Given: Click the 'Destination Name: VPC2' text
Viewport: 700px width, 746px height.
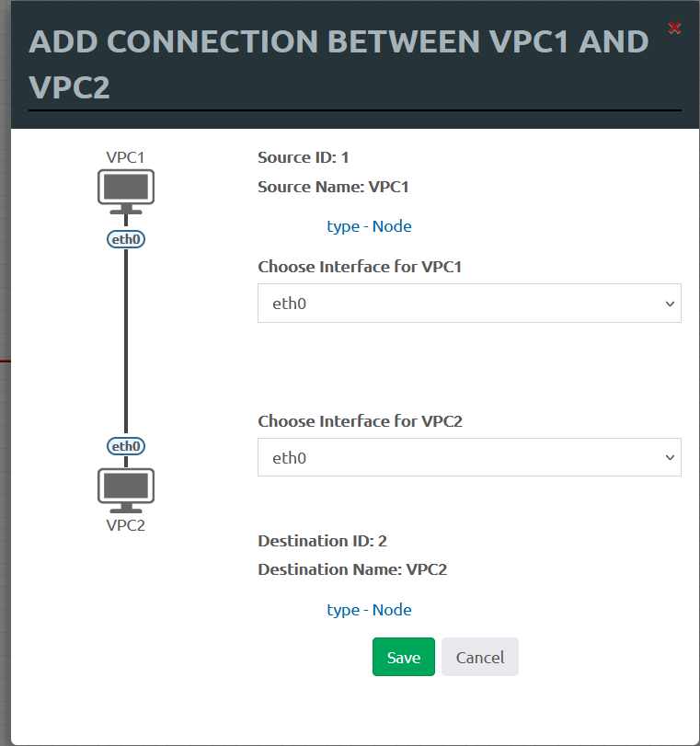Looking at the screenshot, I should [x=352, y=569].
